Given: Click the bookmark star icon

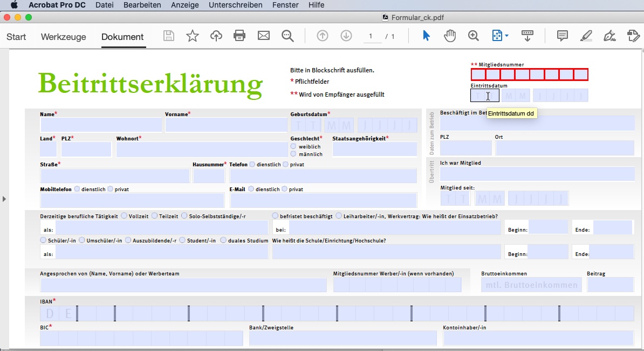Looking at the screenshot, I should 192,36.
